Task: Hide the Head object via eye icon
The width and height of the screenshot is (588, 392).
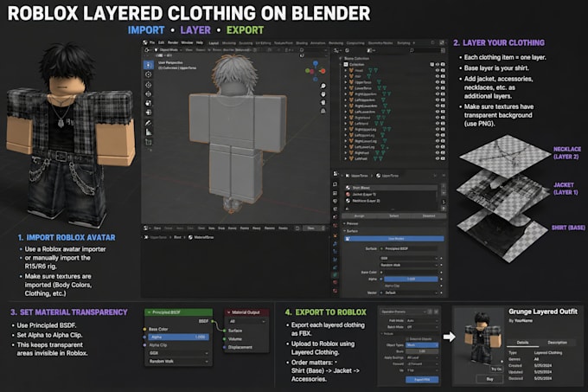Action: 438,70
